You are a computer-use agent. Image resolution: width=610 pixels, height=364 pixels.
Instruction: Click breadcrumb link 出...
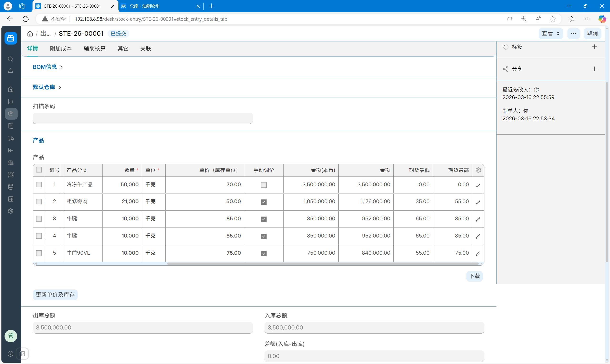coord(45,34)
